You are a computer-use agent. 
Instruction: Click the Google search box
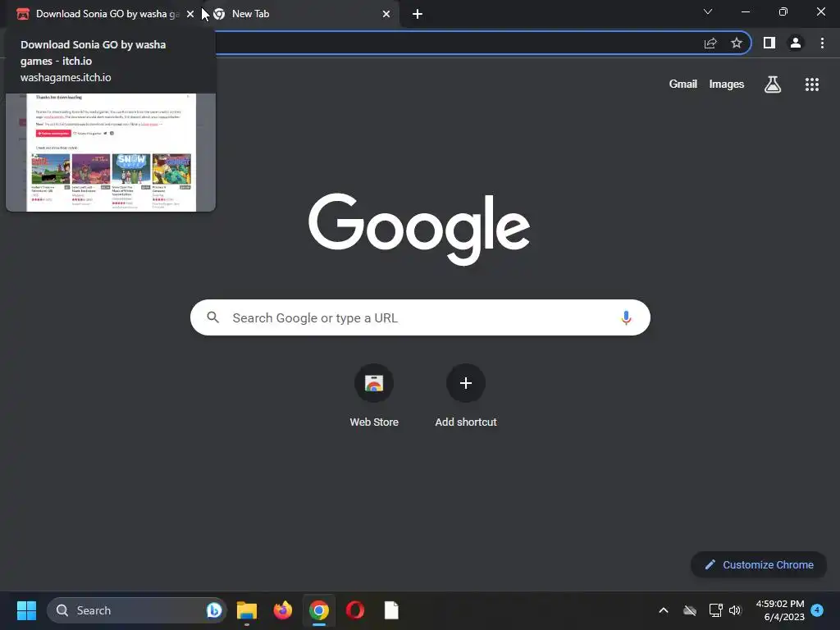coord(420,317)
